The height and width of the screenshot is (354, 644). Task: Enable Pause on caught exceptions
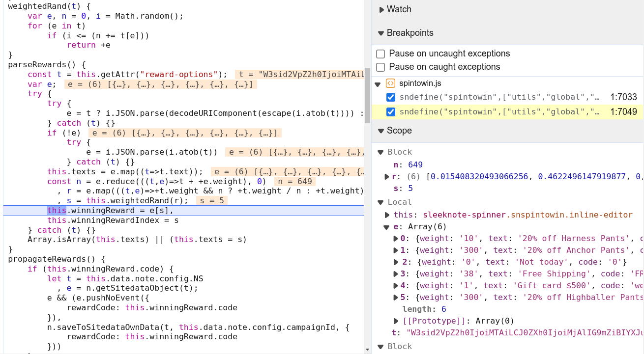coord(381,67)
